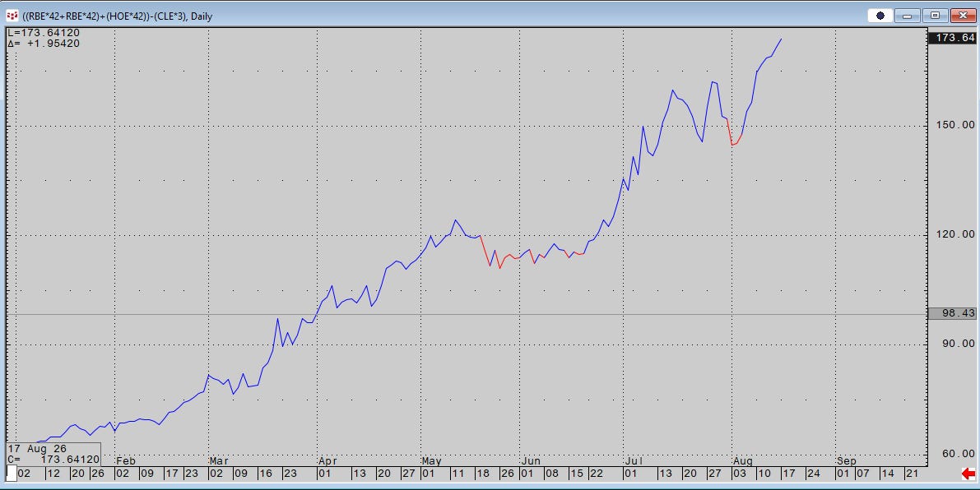
Task: Click the 03 date tick under August
Action: [x=740, y=474]
